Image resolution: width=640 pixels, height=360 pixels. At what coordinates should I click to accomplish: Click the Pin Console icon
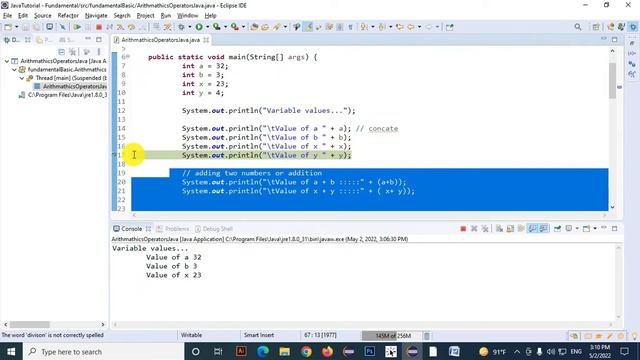pos(557,229)
